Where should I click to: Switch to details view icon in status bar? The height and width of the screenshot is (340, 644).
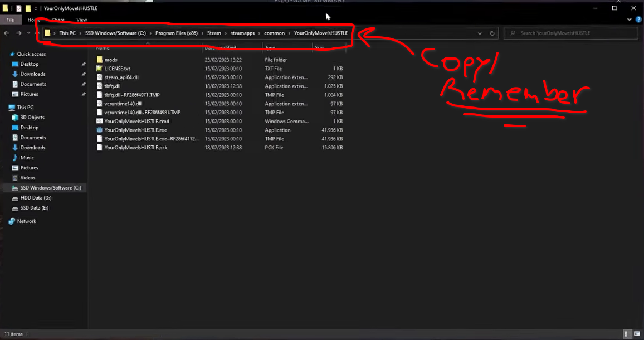[x=626, y=334]
